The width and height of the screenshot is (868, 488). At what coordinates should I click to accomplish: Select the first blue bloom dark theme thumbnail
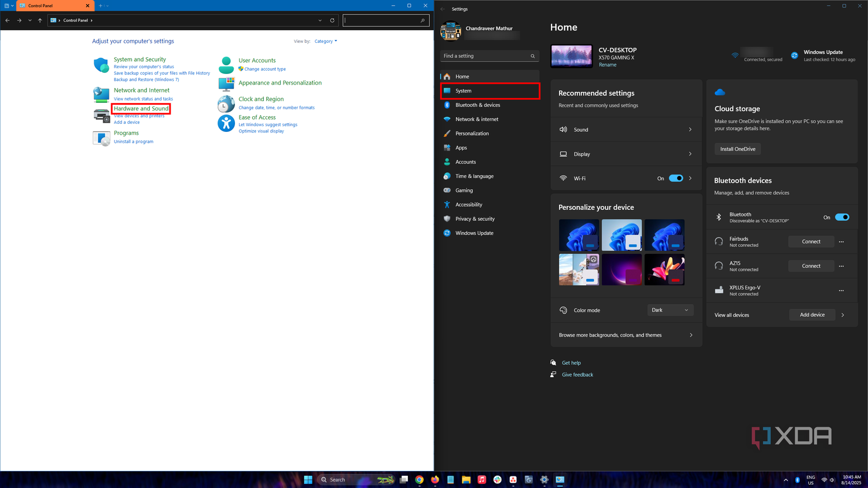pos(579,235)
